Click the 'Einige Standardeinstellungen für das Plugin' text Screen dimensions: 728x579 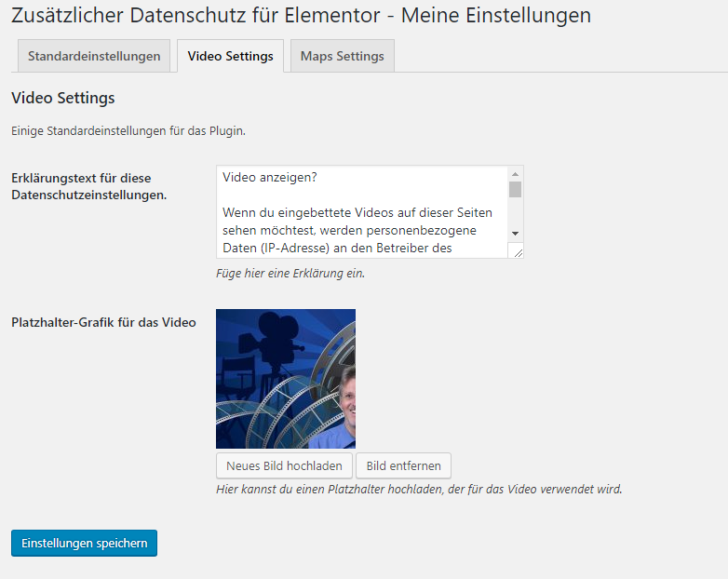tap(128, 131)
